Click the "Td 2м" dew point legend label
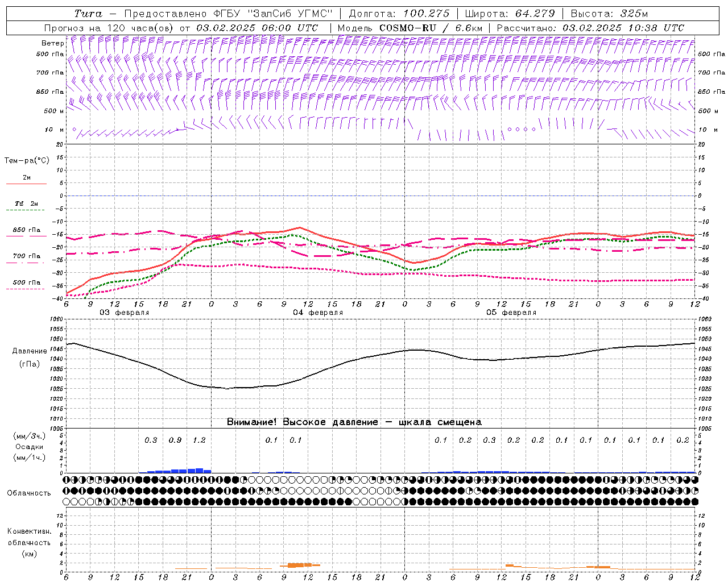 click(x=26, y=203)
